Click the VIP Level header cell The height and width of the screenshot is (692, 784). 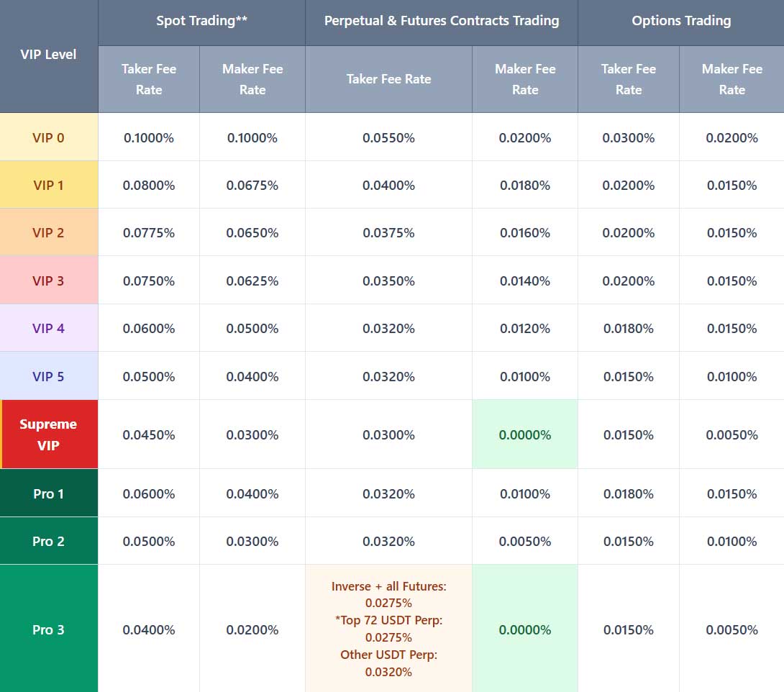(48, 54)
